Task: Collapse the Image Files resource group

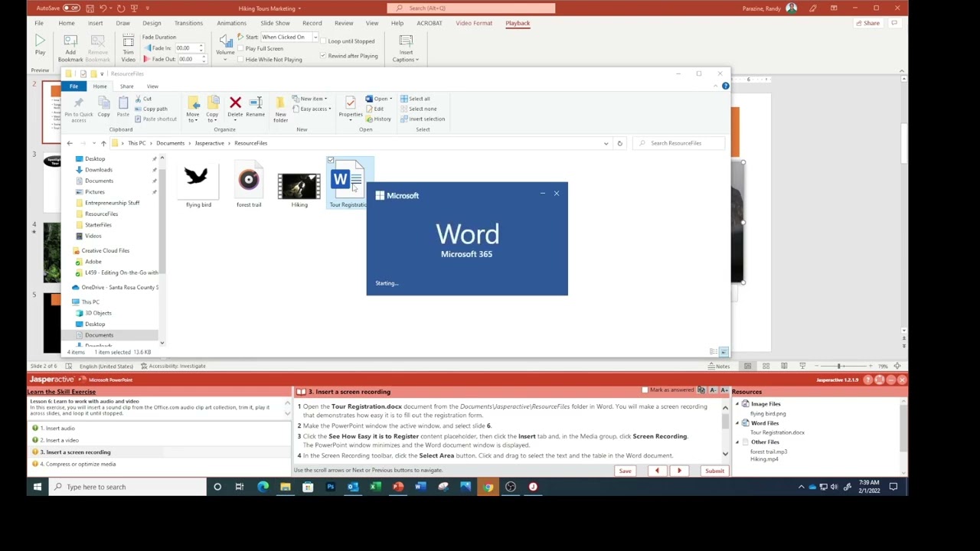Action: 738,404
